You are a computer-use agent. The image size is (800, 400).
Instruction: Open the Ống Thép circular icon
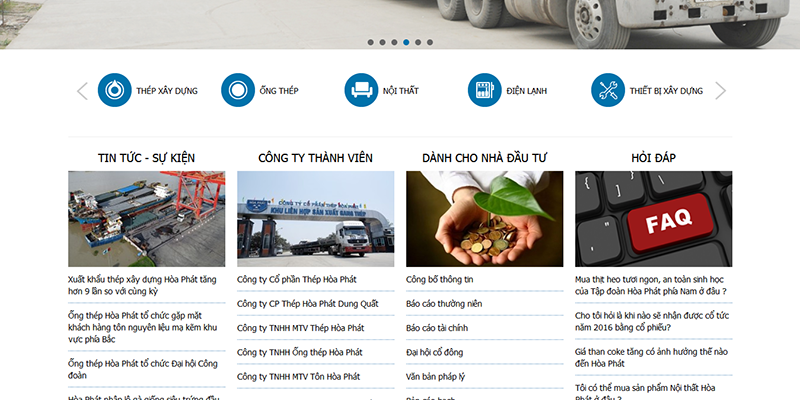pos(237,91)
